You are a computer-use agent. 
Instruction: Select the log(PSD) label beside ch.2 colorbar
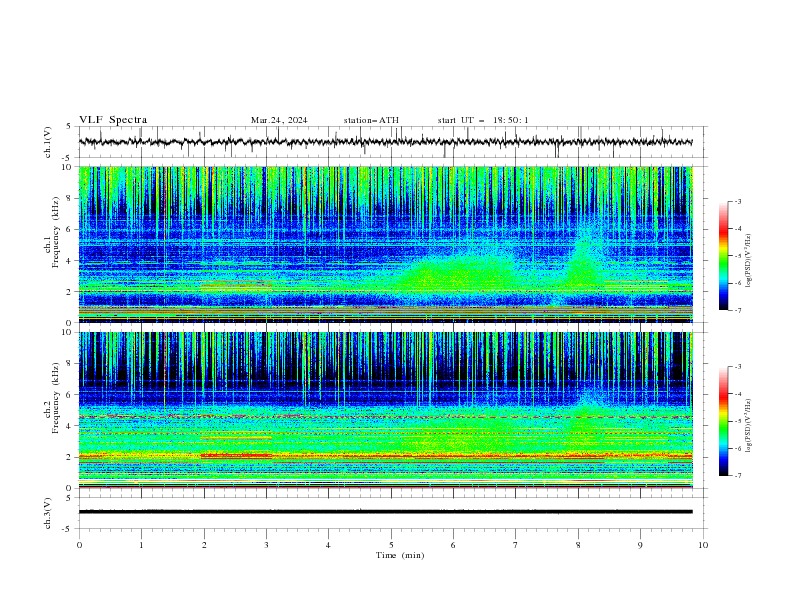coord(748,425)
